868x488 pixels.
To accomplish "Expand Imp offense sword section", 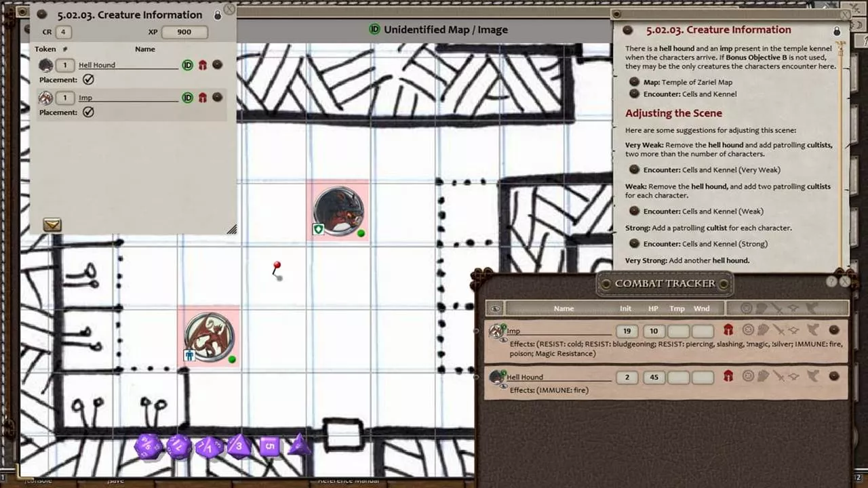I will coord(778,330).
